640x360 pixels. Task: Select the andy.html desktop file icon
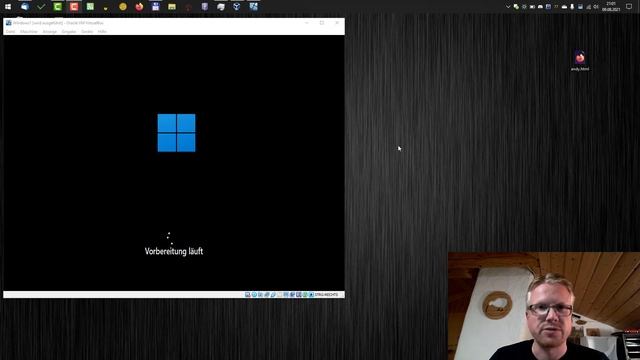pos(580,61)
